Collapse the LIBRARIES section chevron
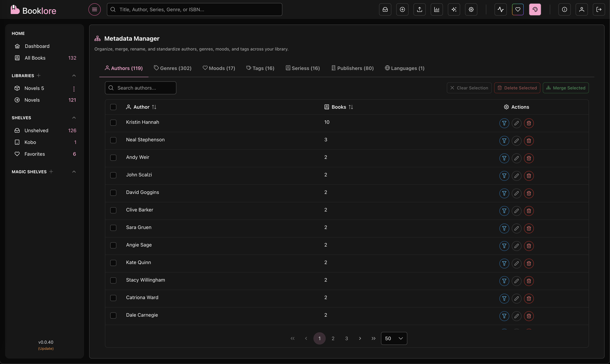 [x=74, y=76]
